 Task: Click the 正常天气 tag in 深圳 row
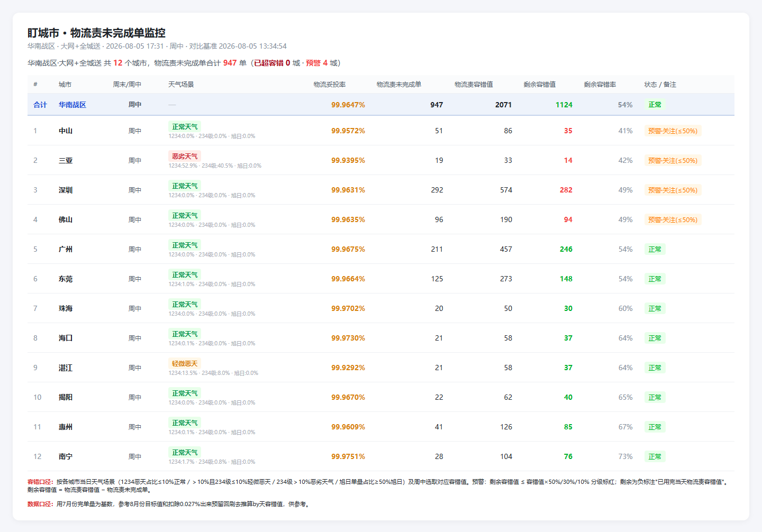185,186
